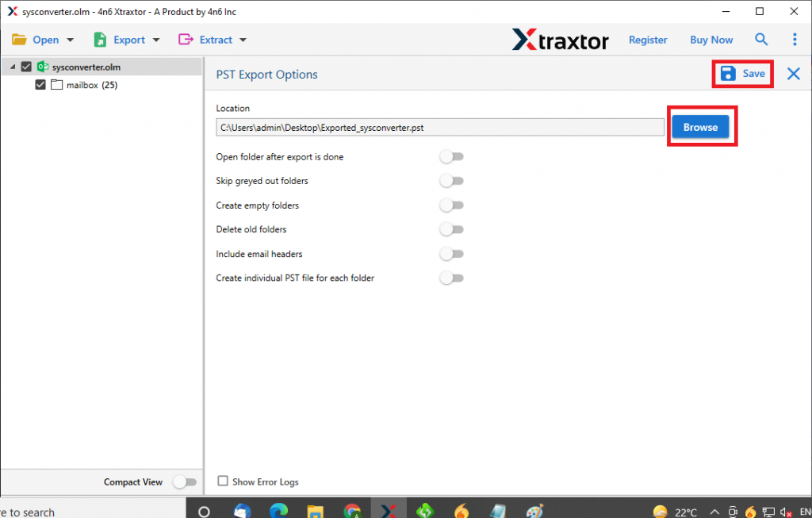This screenshot has width=812, height=518.
Task: Enable Create empty folders switch
Action: point(451,205)
